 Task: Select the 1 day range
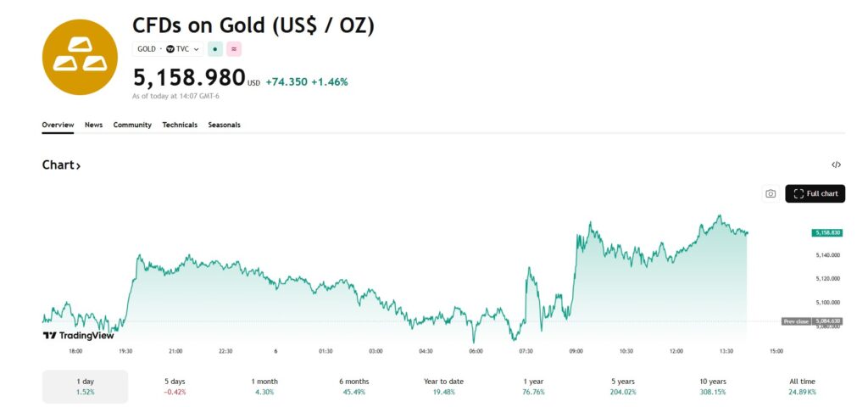pos(85,387)
